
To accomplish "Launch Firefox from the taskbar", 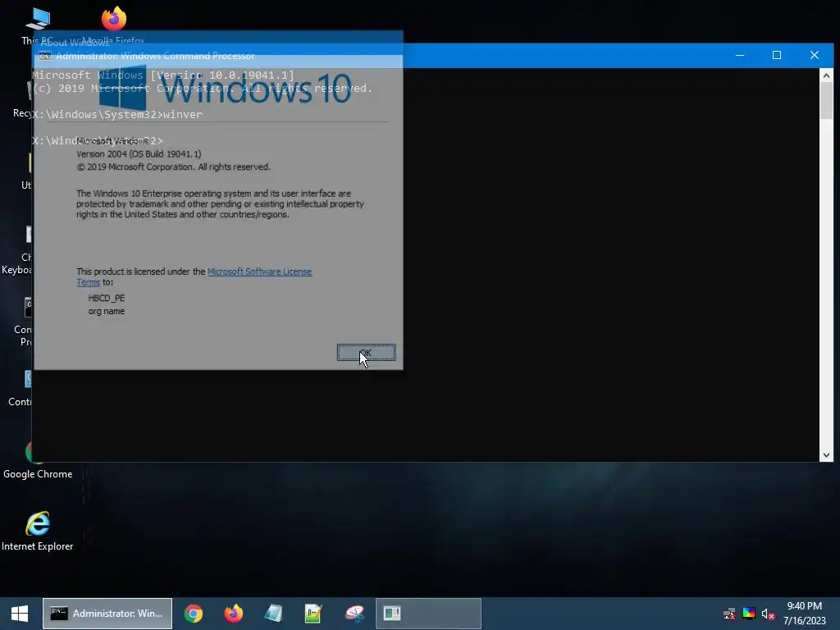I will point(234,614).
